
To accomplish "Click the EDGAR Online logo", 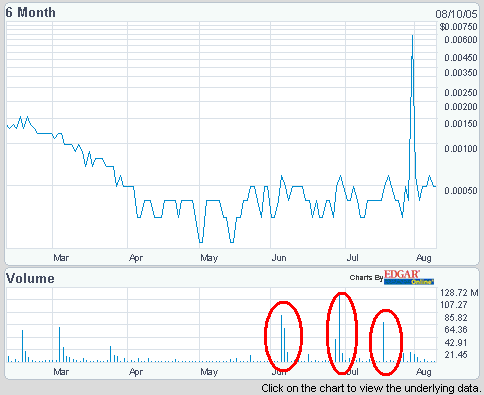I will [x=409, y=277].
